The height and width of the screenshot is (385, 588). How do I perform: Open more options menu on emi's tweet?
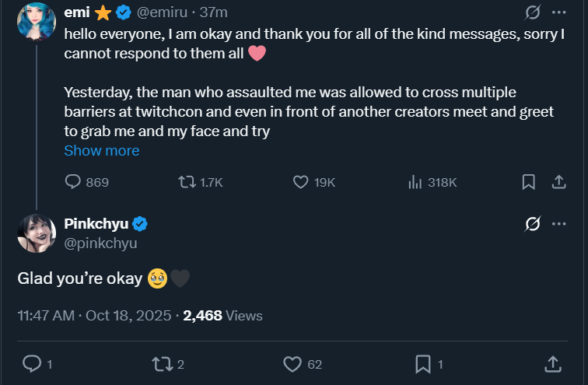click(x=558, y=12)
